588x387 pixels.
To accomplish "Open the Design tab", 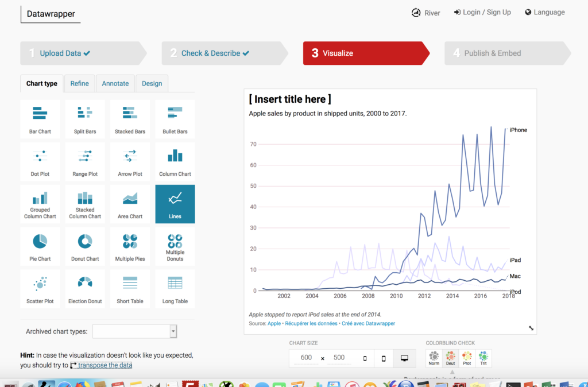I will [x=152, y=83].
